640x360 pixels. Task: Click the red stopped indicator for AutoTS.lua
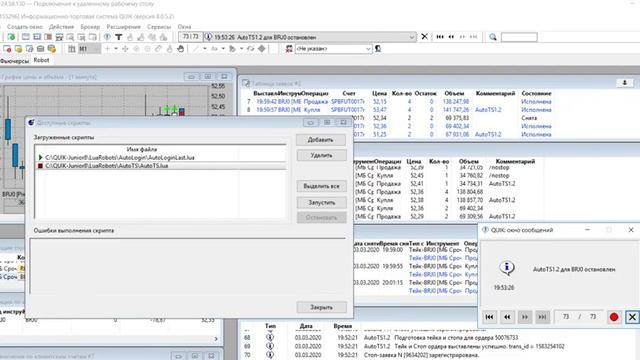click(40, 166)
